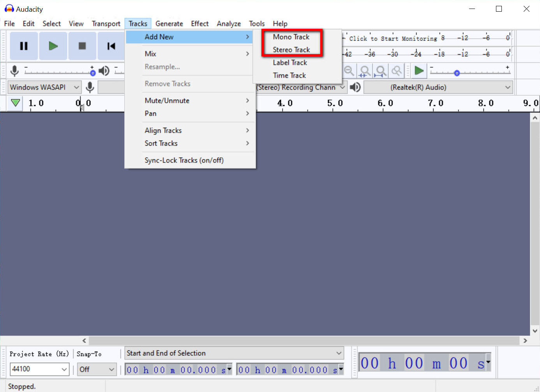Open the selection end time format arrow

341,368
